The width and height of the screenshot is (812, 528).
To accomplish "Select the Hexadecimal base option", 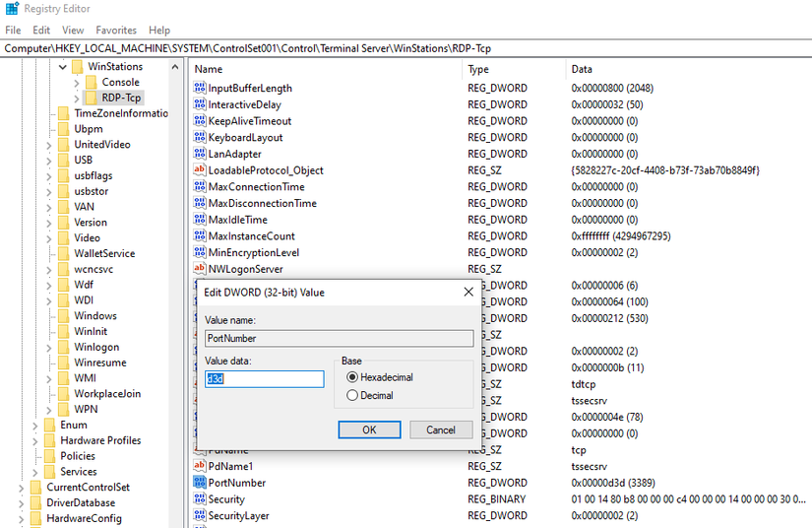I will (352, 377).
